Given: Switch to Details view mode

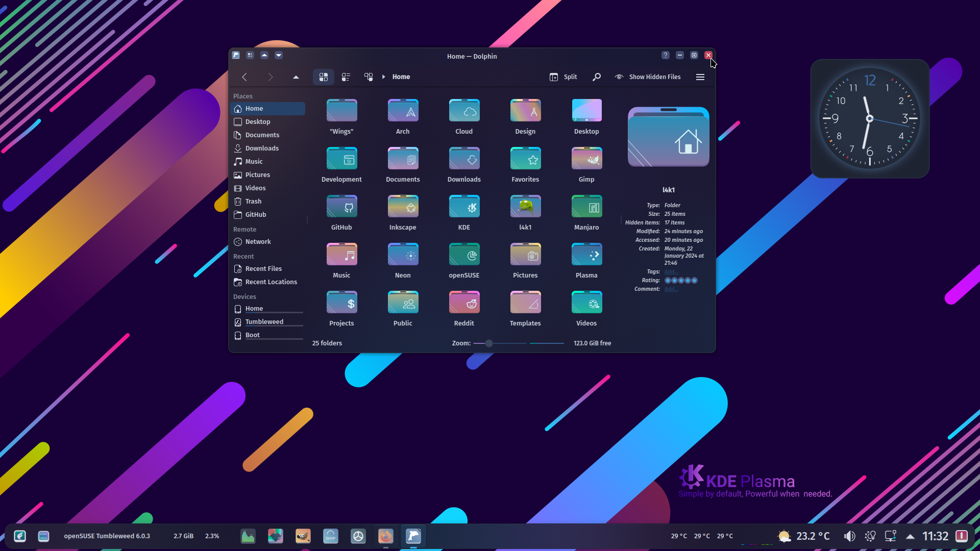Looking at the screenshot, I should pyautogui.click(x=369, y=77).
